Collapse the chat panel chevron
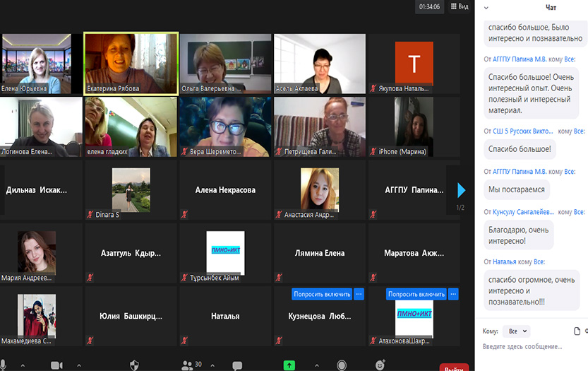This screenshot has height=371, width=588. click(x=486, y=7)
